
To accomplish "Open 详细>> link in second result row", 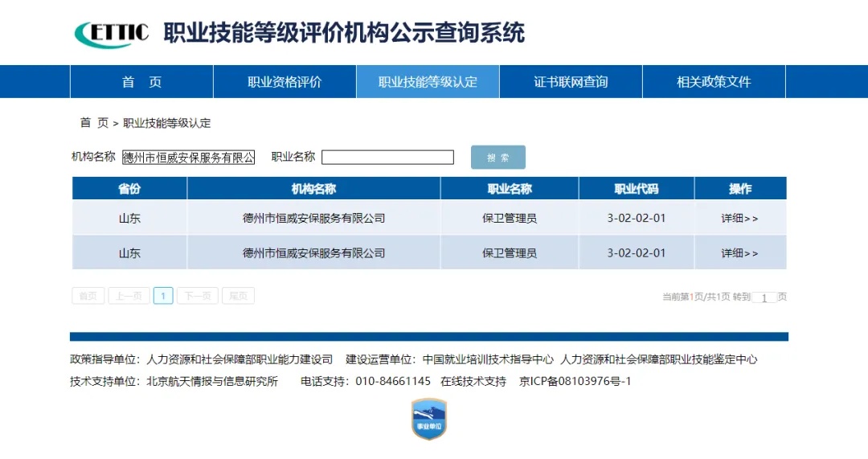I will tap(739, 253).
